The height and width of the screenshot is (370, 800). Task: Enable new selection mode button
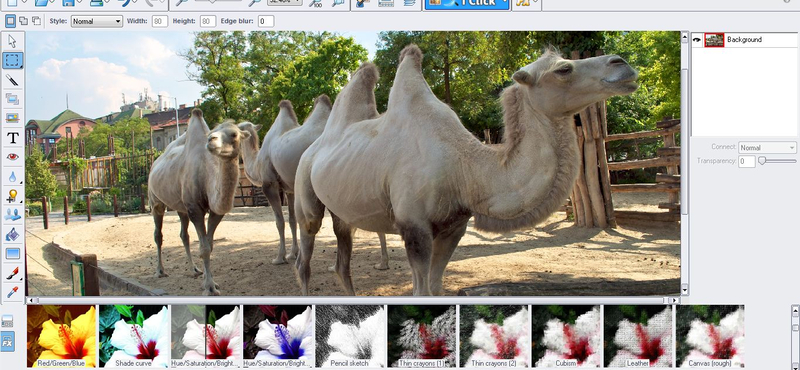click(10, 21)
